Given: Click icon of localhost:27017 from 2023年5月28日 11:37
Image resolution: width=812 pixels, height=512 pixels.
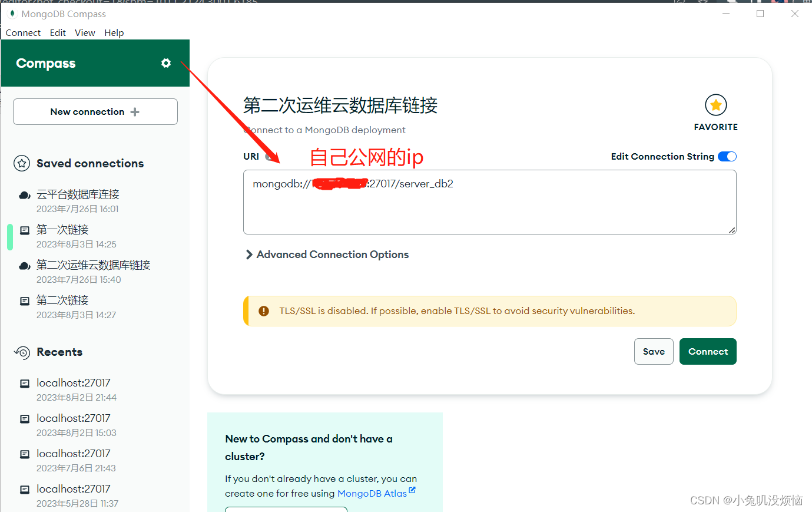Looking at the screenshot, I should (25, 490).
